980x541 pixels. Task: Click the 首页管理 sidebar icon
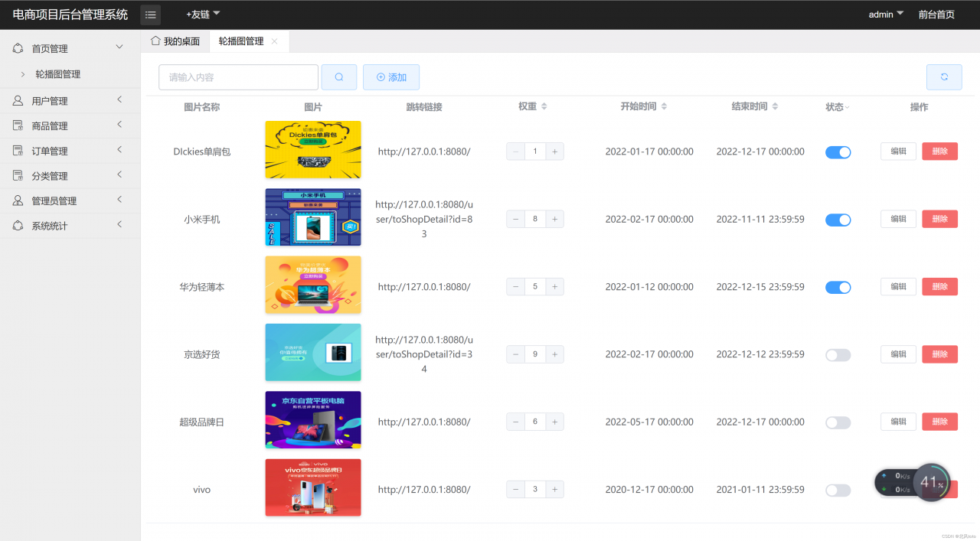point(18,48)
